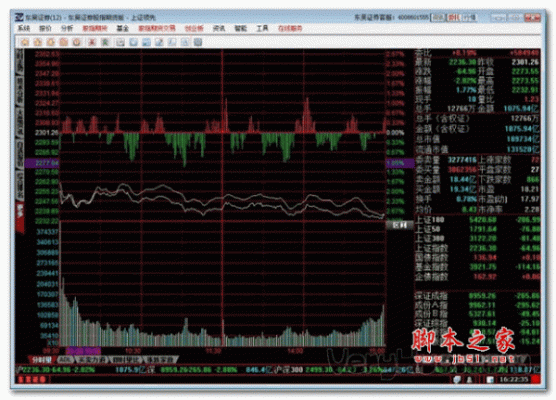Click the small icon just left of the clock

(490, 380)
